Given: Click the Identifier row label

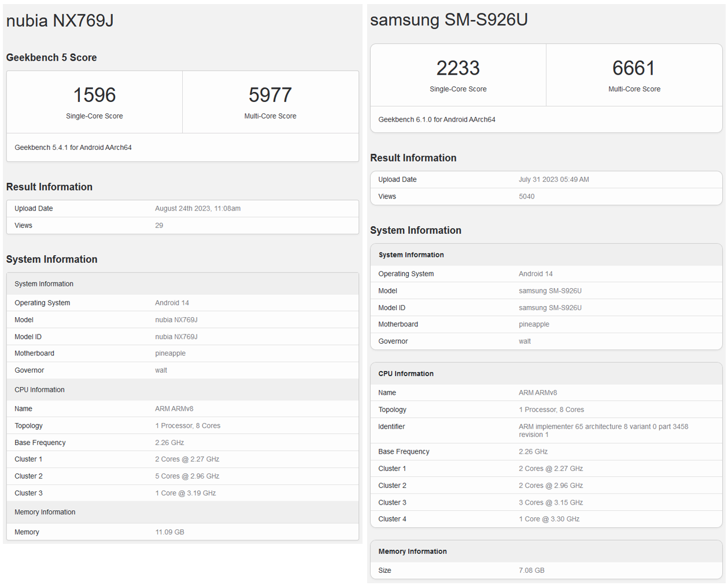Looking at the screenshot, I should tap(391, 426).
